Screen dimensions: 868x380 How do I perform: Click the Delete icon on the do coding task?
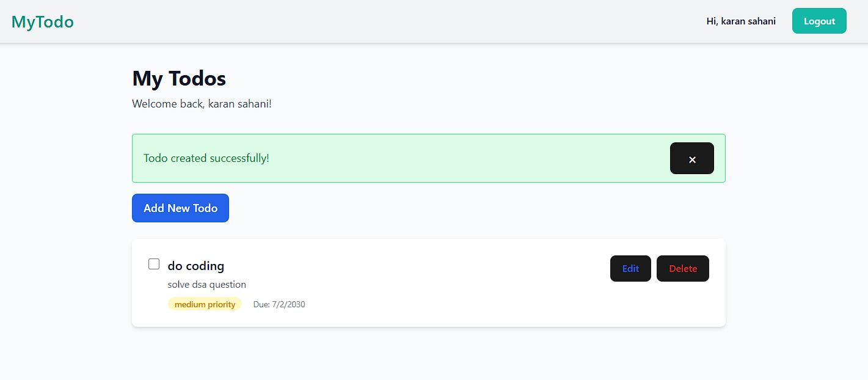[682, 268]
